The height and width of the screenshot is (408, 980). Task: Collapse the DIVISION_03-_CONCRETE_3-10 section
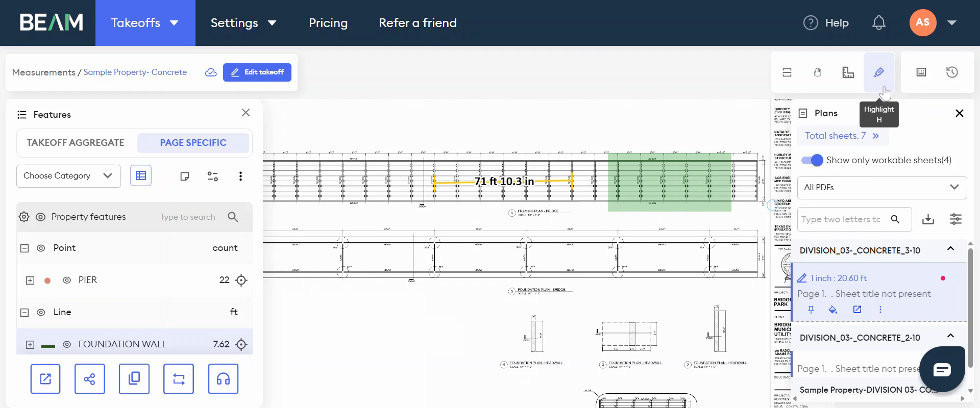950,249
